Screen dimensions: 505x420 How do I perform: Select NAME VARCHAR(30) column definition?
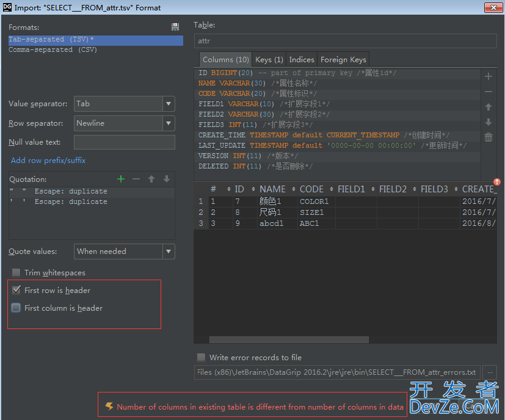tap(338, 84)
